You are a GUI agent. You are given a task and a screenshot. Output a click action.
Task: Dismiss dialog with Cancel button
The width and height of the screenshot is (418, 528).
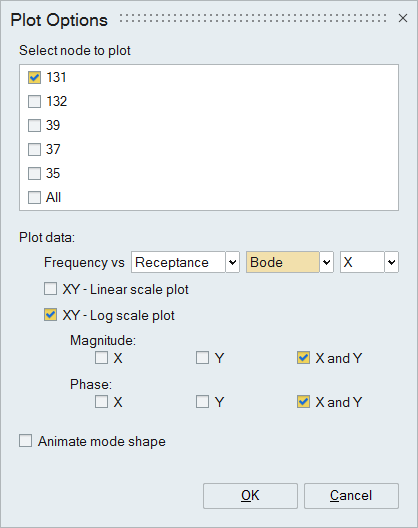click(351, 496)
